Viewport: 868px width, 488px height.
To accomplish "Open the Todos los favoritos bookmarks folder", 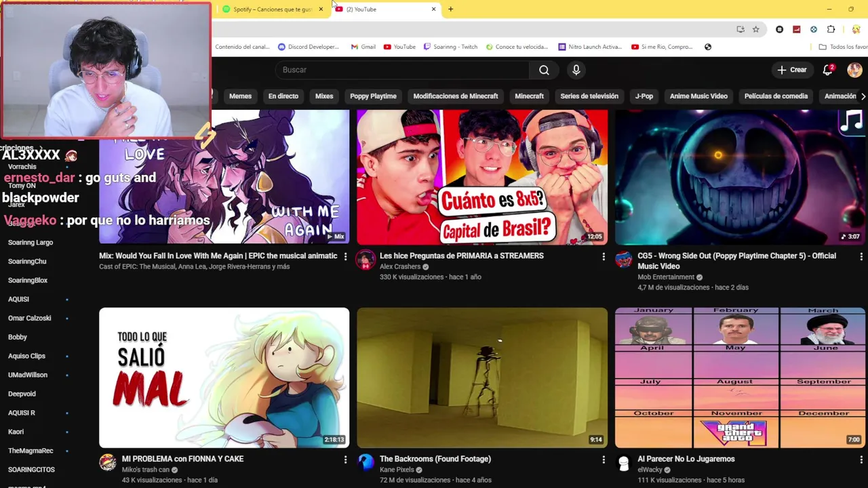I will [x=843, y=47].
